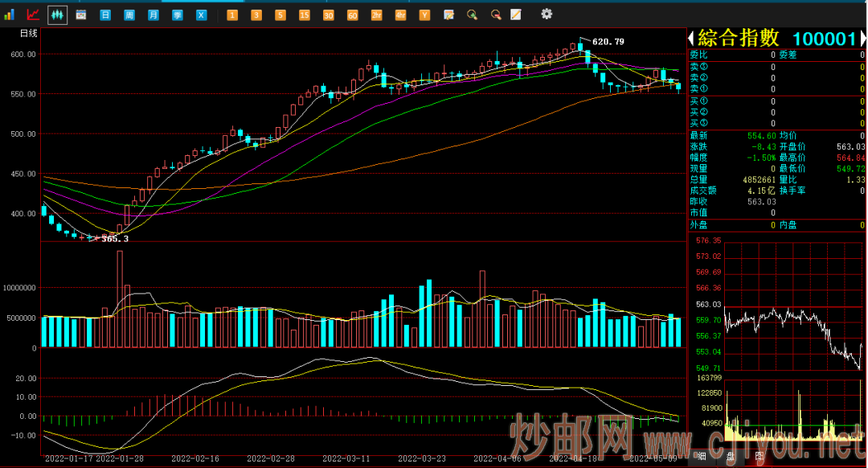Viewport: 868px width, 468px height.
Task: Open the notepad edit icon
Action: pyautogui.click(x=516, y=14)
